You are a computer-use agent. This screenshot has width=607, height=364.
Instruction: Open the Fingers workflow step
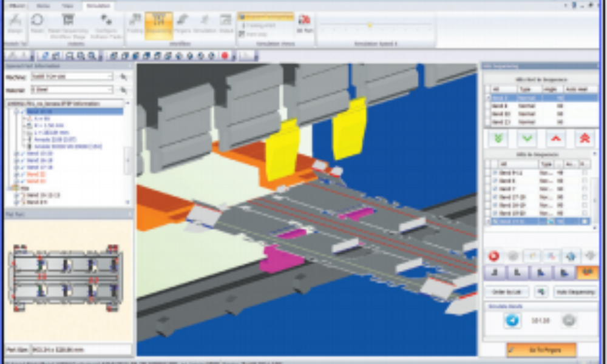(x=182, y=24)
